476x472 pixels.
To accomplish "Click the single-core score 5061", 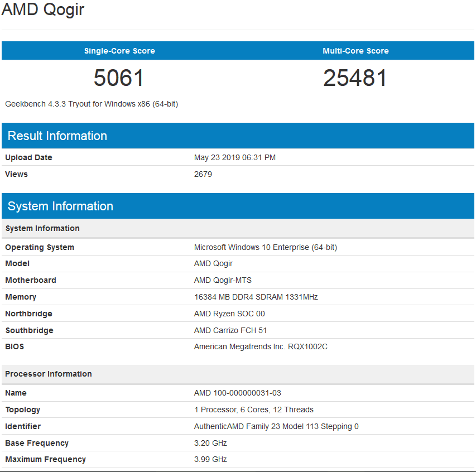I will click(119, 78).
